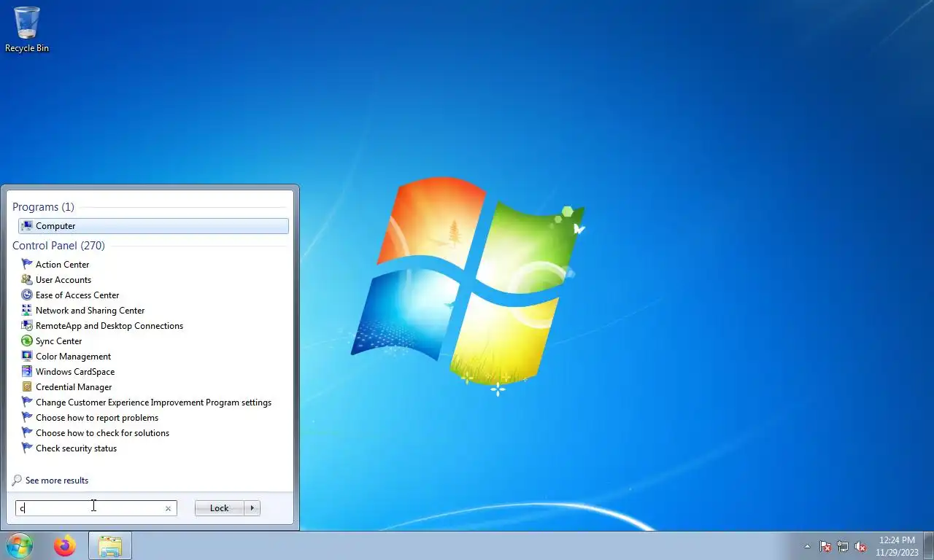
Task: Click the magnifier icon beside See more results
Action: (17, 481)
